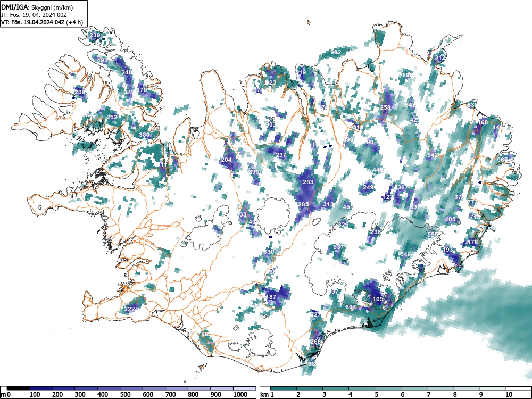Viewport: 532px width, 399px height.
Task: Click the 549 visibility value
Action: tap(405, 254)
